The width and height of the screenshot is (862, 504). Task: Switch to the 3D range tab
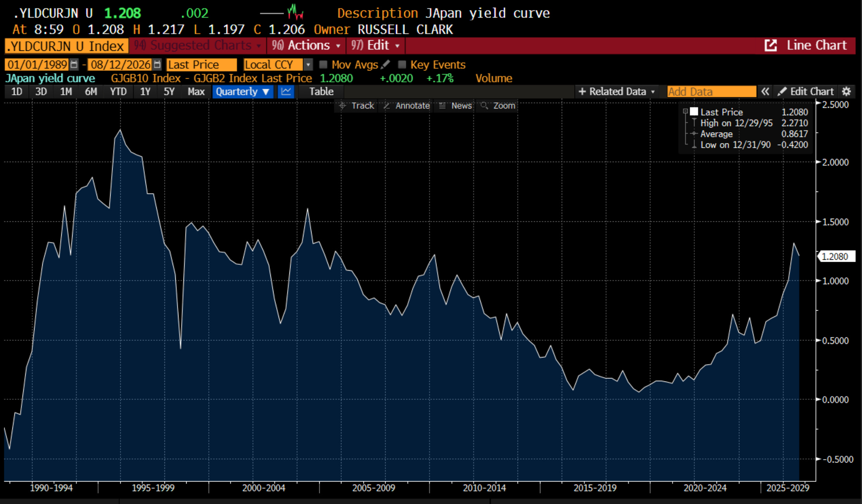click(41, 91)
